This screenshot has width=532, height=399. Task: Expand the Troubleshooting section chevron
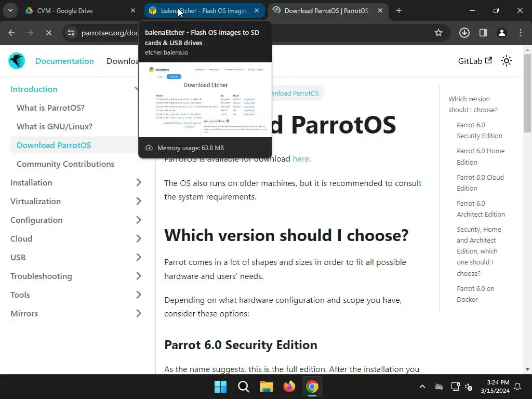138,276
